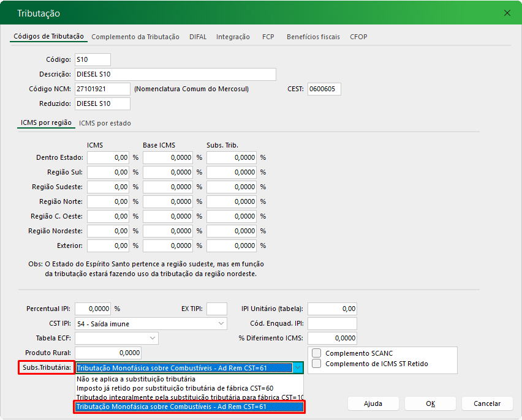522x420 pixels.
Task: Click Região Sul ICMS field
Action: [108, 172]
